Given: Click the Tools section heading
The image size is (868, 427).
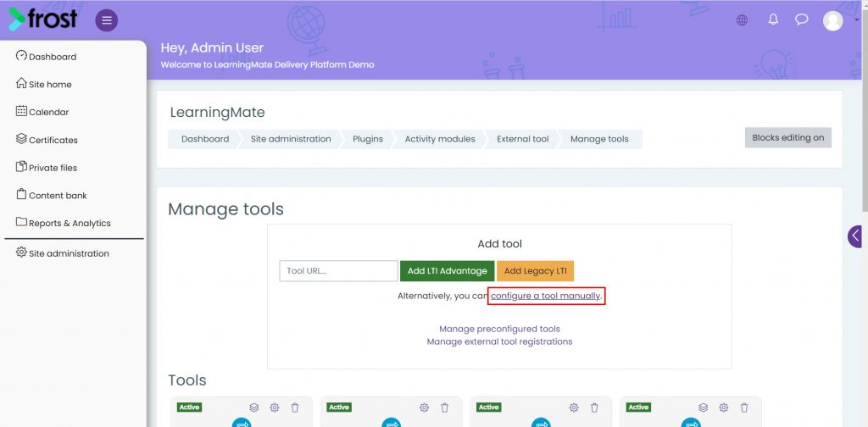Looking at the screenshot, I should [187, 380].
